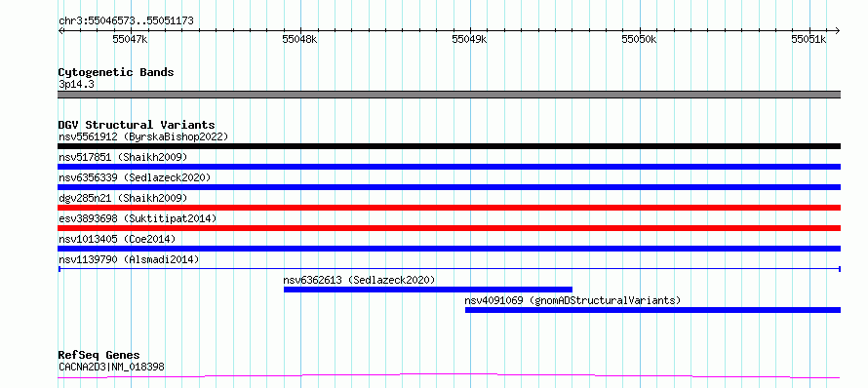Click the nsv6362613 (Sedlazeck2020) label
The height and width of the screenshot is (388, 868).
coord(359,280)
